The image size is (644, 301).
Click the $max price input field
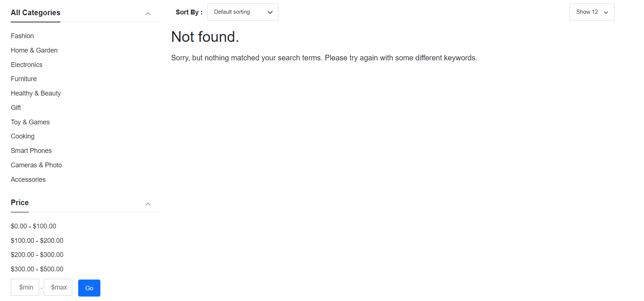[58, 287]
